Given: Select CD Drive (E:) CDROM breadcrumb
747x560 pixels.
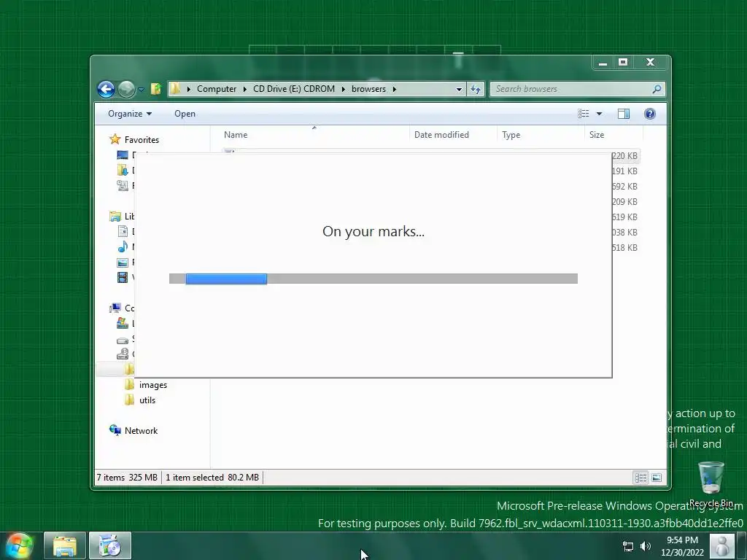Looking at the screenshot, I should coord(294,89).
